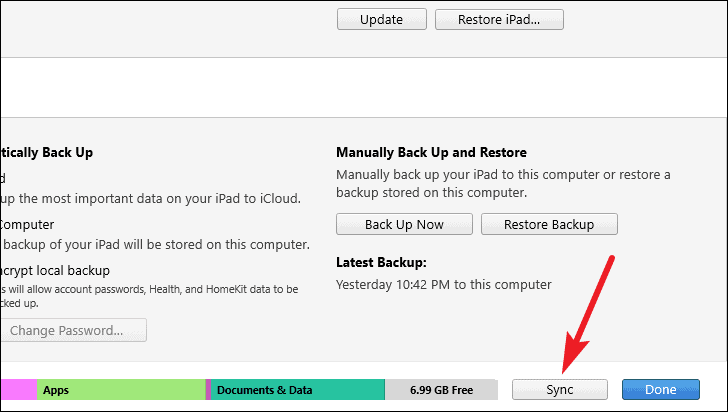The image size is (728, 412).
Task: Click the Restore Backup button
Action: 549,224
